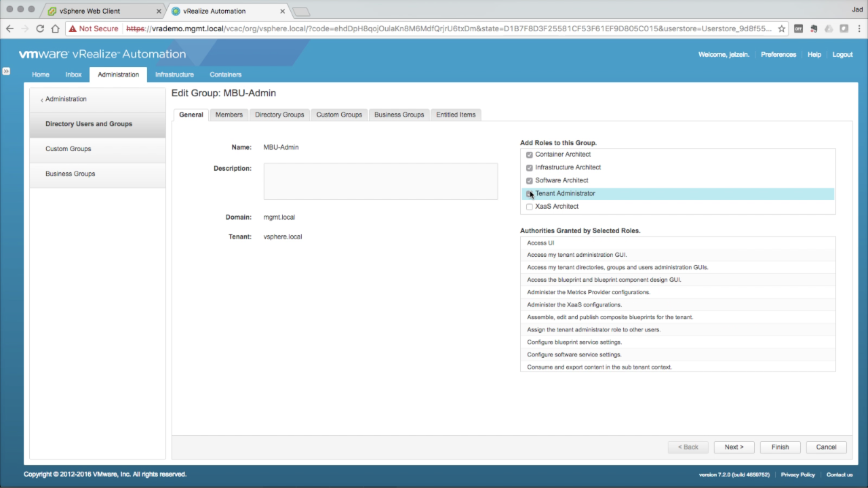Toggle the Infrastructure Architect checkbox
868x488 pixels.
pyautogui.click(x=530, y=167)
